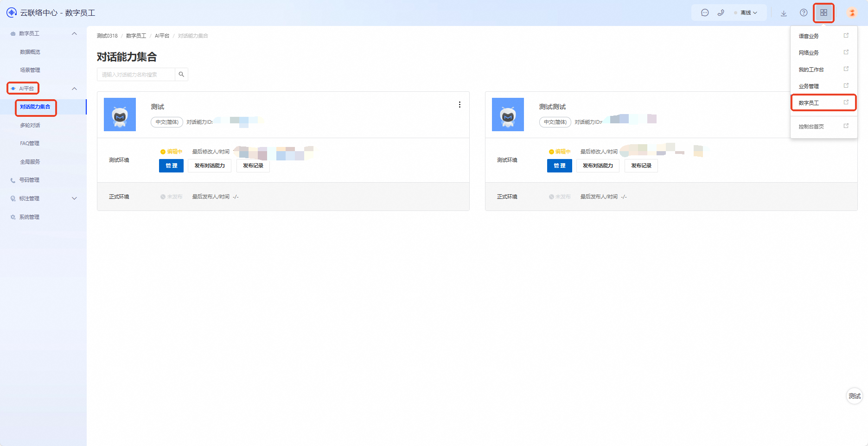Click the cloud contact center logo icon

tap(12, 13)
